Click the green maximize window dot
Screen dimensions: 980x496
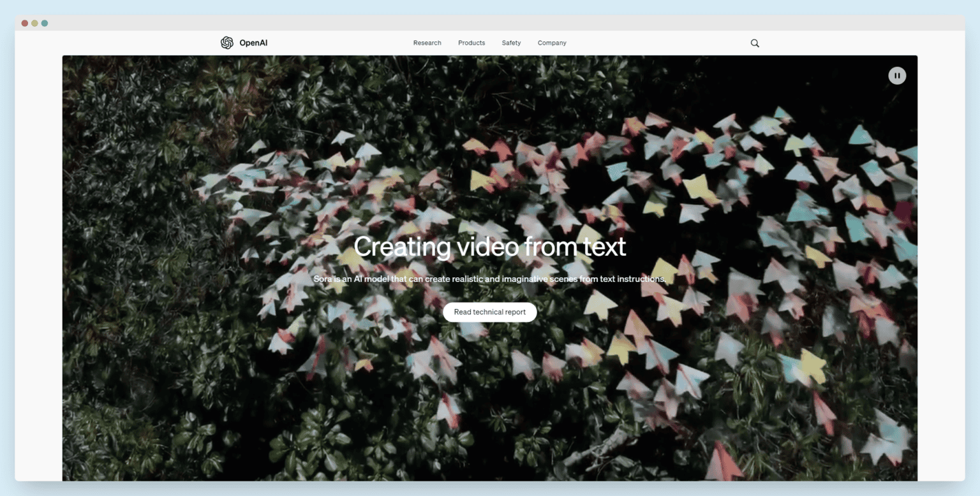coord(45,24)
